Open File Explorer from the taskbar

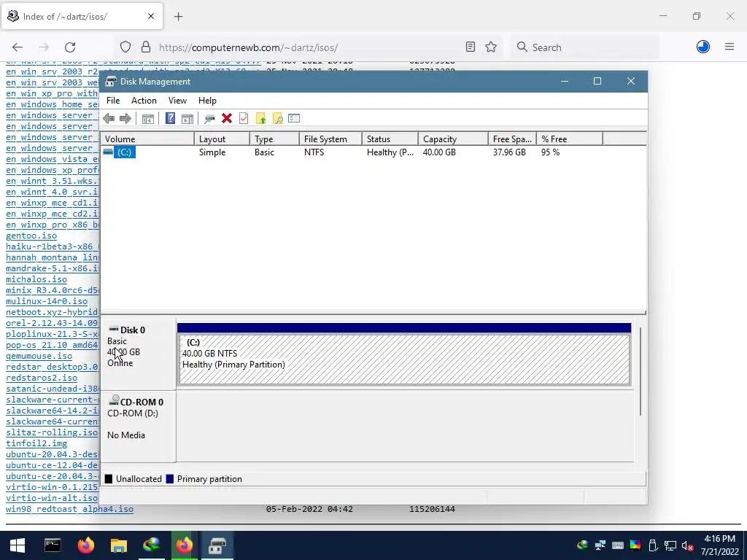point(119,545)
